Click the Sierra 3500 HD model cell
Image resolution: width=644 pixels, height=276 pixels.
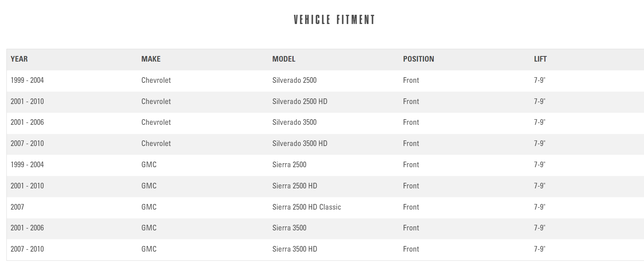294,249
